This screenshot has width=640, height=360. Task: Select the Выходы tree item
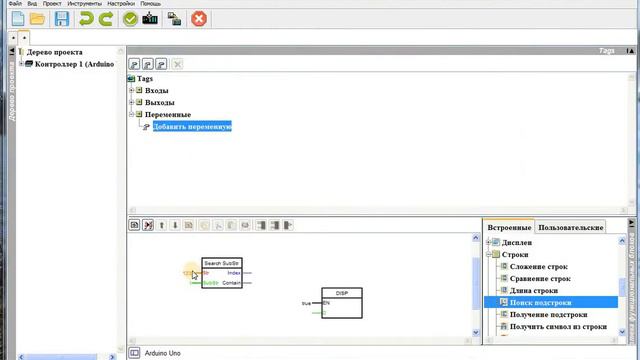pyautogui.click(x=160, y=102)
